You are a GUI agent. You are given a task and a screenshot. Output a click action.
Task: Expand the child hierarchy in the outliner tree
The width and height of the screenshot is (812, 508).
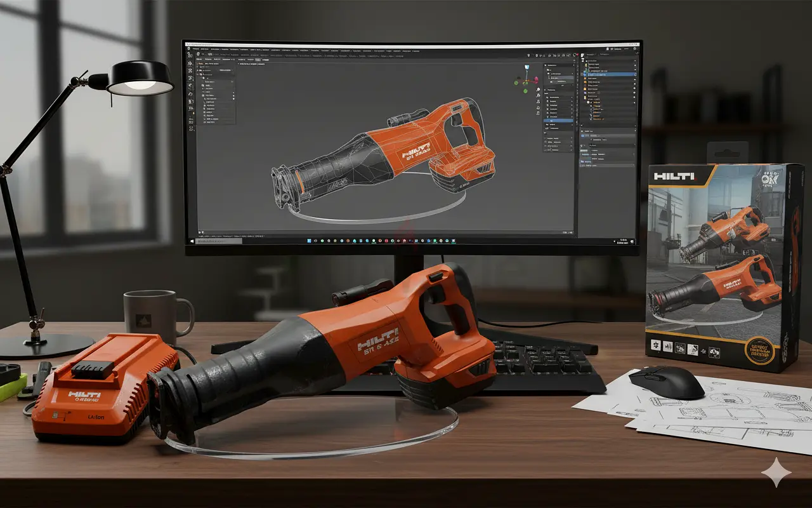point(588,102)
